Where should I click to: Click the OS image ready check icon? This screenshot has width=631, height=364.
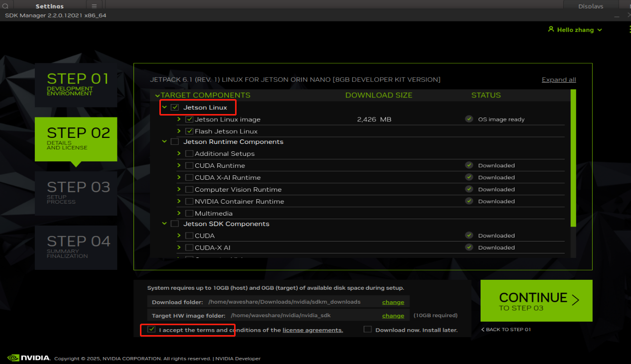coord(469,119)
